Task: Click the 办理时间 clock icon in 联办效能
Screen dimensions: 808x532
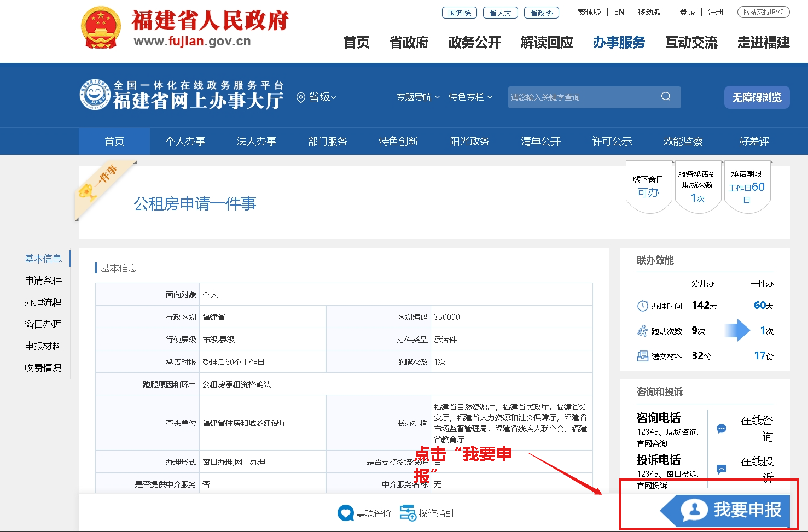Action: 642,306
